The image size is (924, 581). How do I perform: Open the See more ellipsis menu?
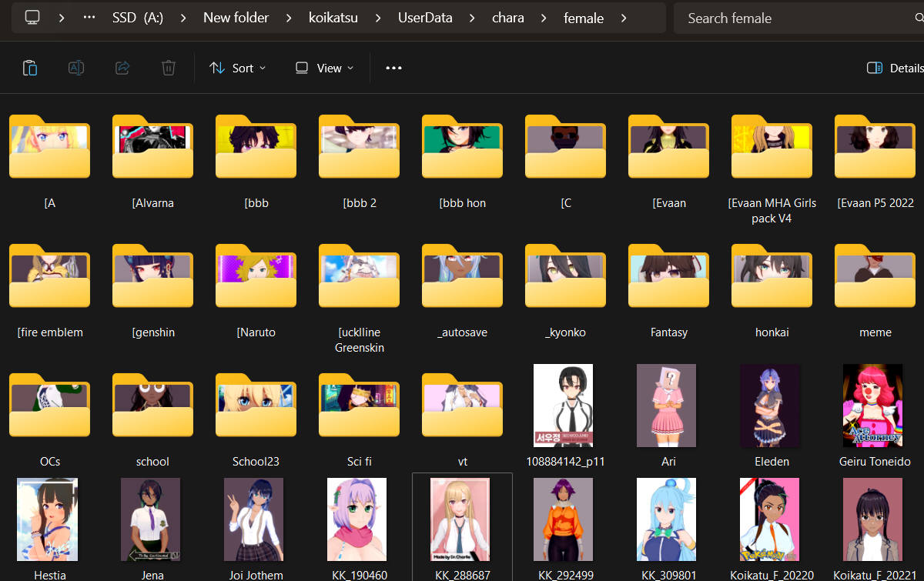coord(393,68)
